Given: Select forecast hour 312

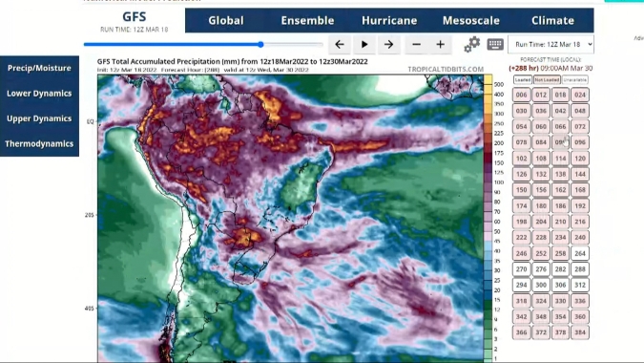Looking at the screenshot, I should coord(580,285).
